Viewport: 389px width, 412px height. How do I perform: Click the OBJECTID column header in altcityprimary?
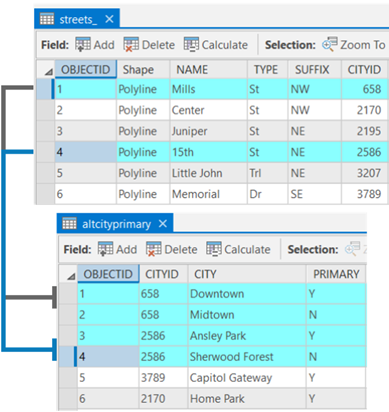pos(108,274)
